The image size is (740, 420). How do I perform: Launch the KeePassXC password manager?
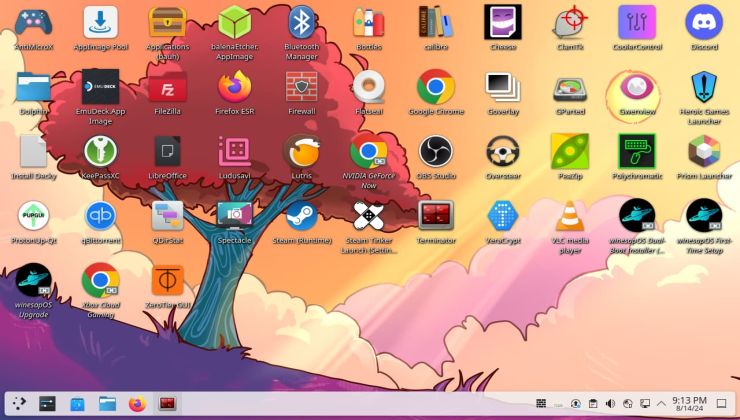[x=100, y=152]
